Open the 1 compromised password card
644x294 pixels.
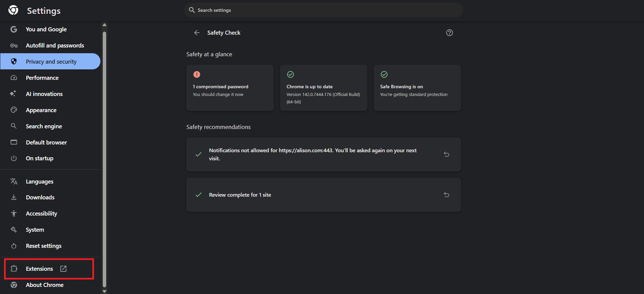coord(230,88)
